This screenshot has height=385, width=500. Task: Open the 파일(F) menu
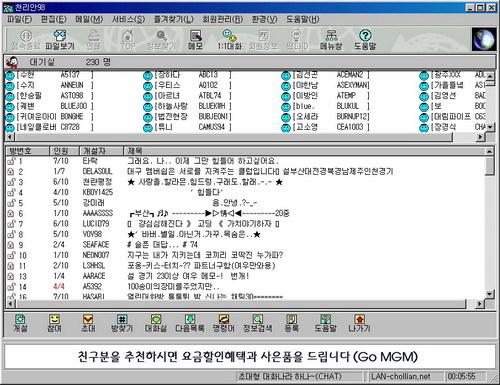pos(20,19)
